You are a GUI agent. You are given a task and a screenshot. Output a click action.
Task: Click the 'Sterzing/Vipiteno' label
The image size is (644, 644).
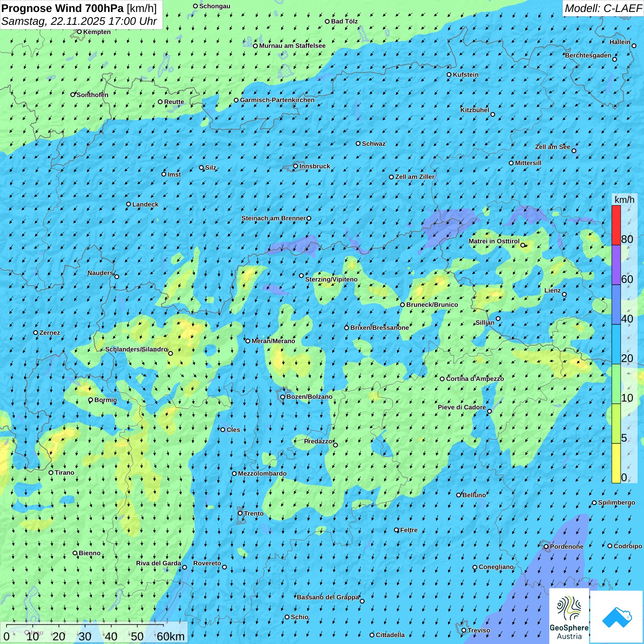click(x=331, y=279)
